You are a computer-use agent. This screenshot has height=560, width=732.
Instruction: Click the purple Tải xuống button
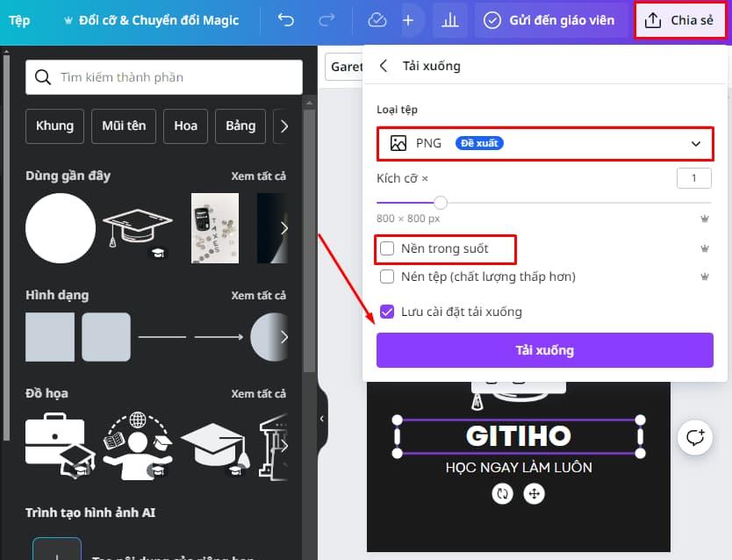(x=544, y=350)
